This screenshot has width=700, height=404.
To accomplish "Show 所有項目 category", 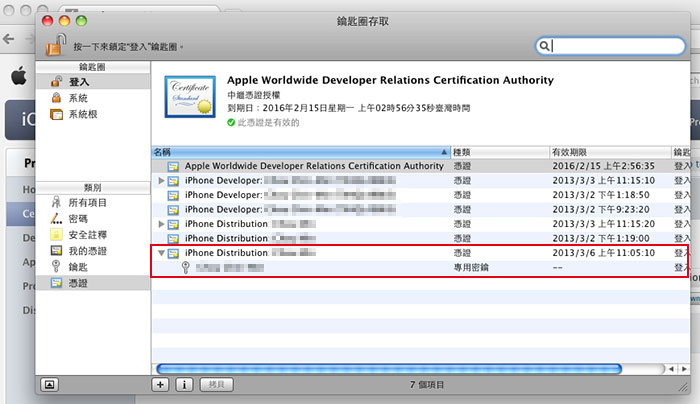I will click(92, 203).
